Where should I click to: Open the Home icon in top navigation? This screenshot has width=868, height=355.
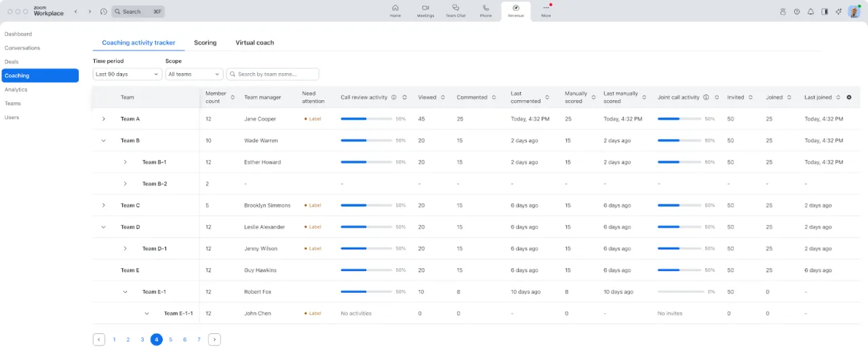pyautogui.click(x=395, y=10)
